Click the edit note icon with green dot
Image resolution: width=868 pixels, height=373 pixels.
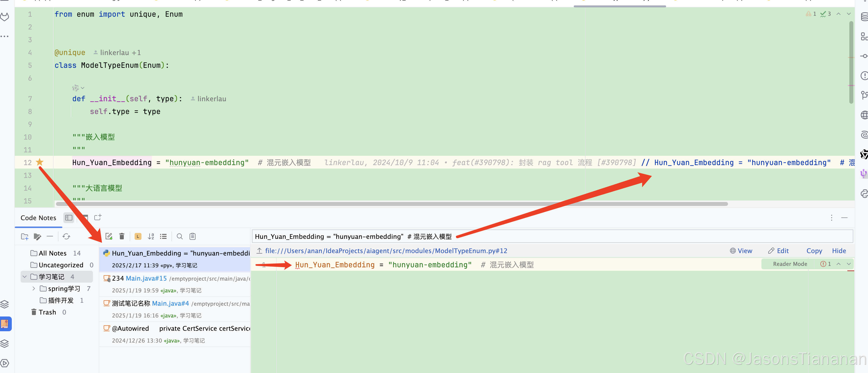[109, 236]
